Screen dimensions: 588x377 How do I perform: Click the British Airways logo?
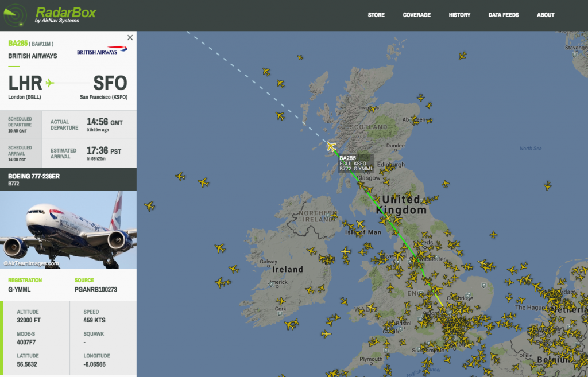(x=102, y=50)
